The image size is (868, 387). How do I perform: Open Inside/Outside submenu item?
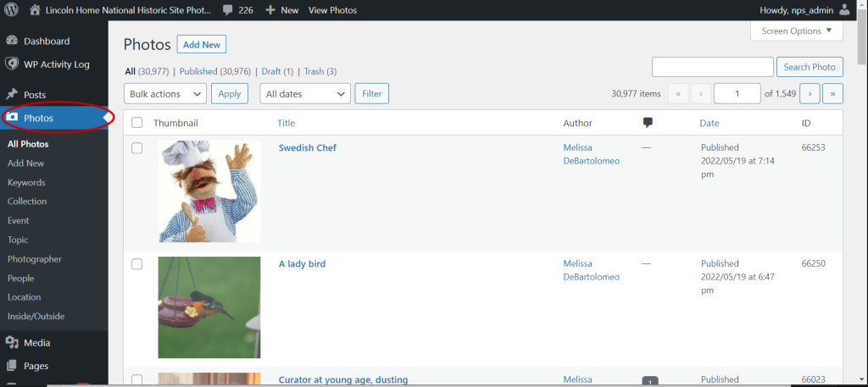pyautogui.click(x=36, y=316)
